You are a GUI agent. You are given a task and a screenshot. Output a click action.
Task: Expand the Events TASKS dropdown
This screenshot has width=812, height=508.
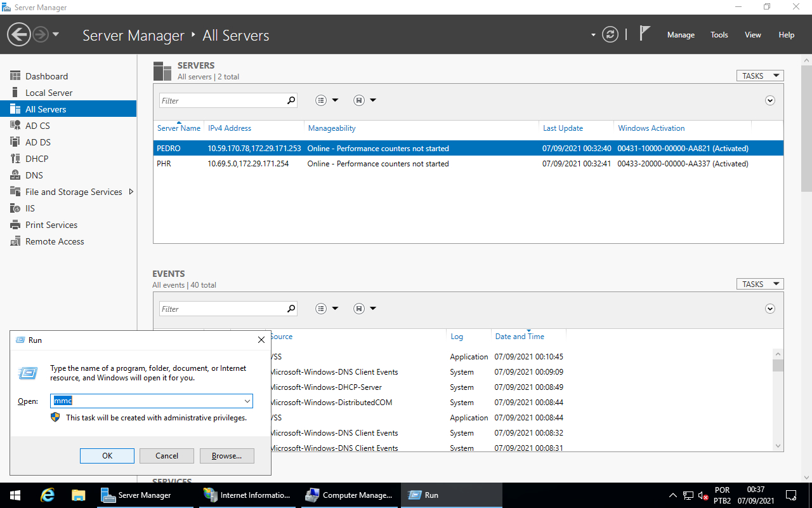click(x=760, y=284)
